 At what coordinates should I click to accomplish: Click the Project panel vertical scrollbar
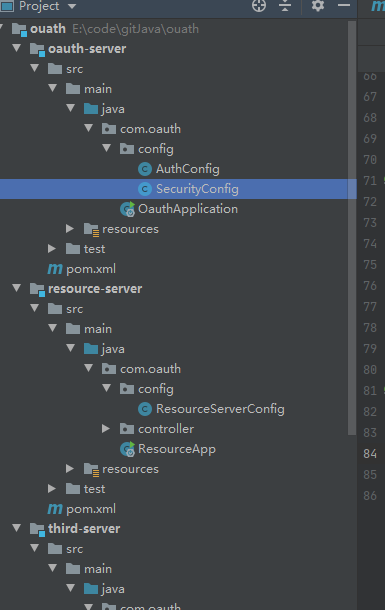pyautogui.click(x=352, y=228)
